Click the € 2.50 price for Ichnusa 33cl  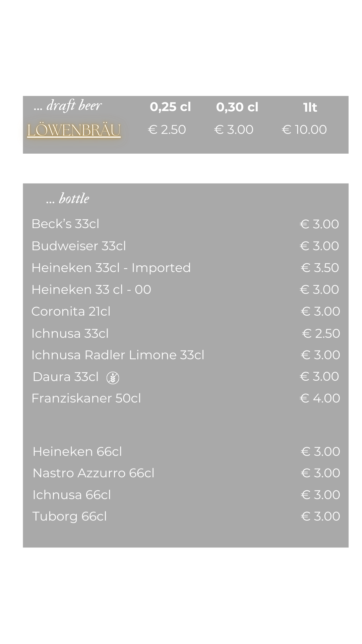click(321, 333)
